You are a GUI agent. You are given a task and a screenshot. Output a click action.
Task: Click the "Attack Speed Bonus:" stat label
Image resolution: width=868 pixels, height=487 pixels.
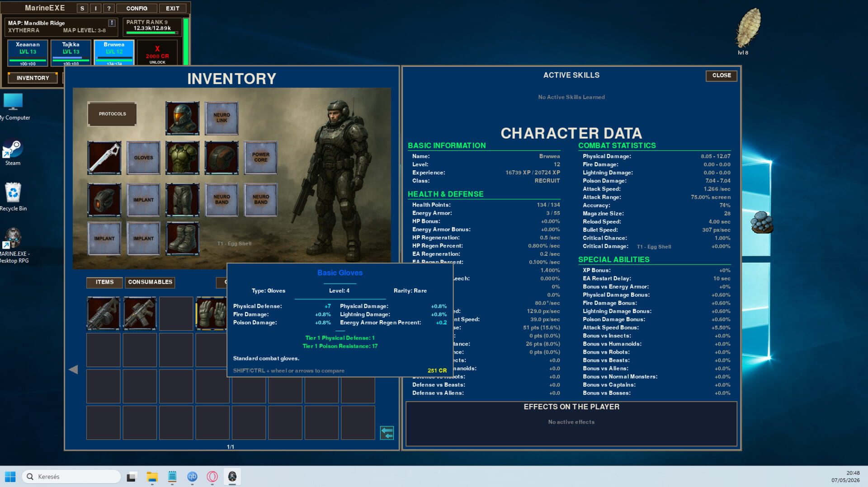pos(611,328)
